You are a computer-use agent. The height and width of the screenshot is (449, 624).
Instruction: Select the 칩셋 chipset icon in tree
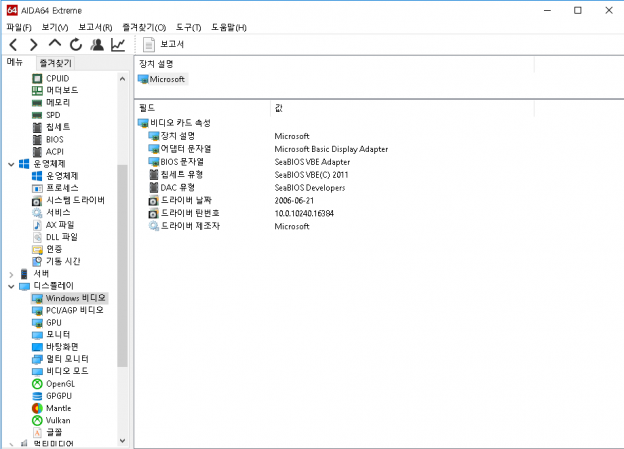[x=37, y=127]
